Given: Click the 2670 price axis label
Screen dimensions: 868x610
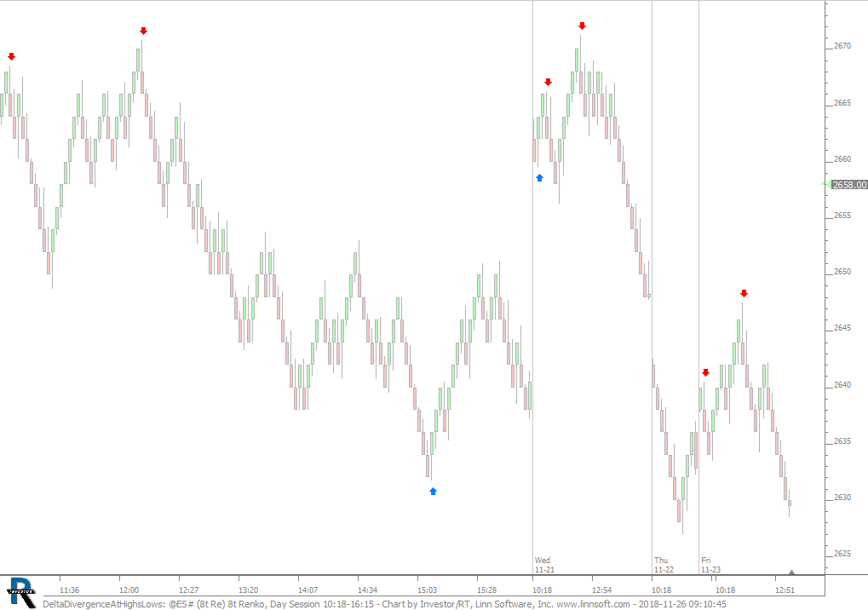Looking at the screenshot, I should 842,46.
